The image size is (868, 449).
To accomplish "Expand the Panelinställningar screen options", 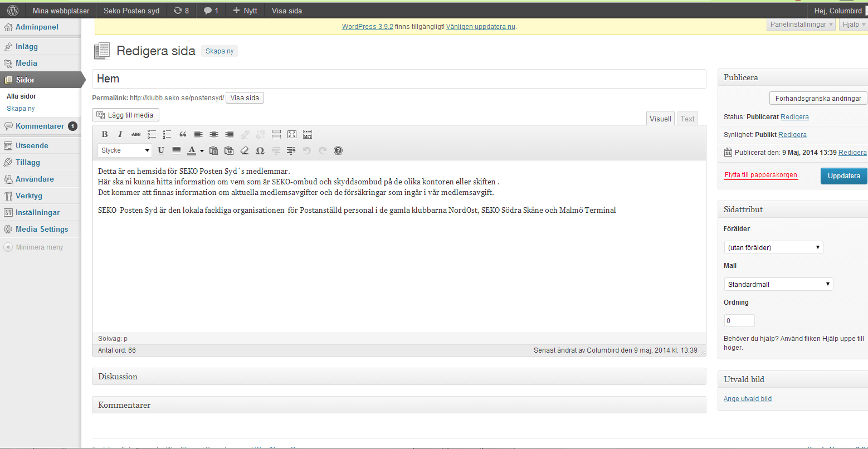I will (801, 25).
